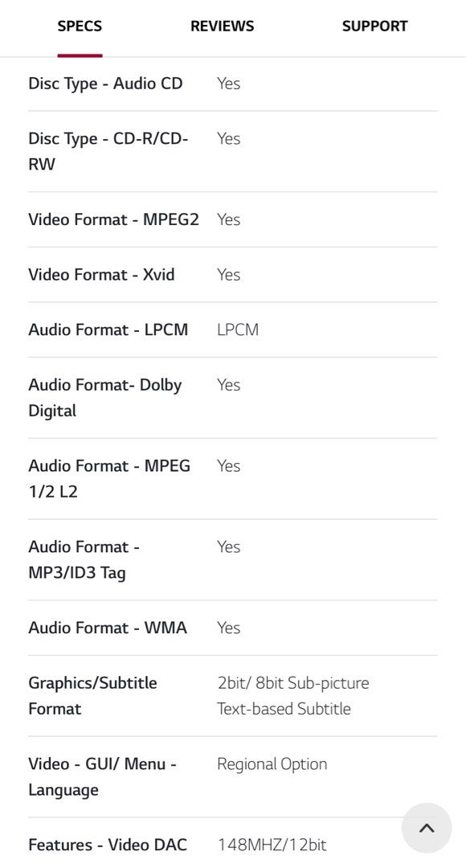Click the 148MHZ/12bit value text
The height and width of the screenshot is (868, 466).
pos(272,845)
